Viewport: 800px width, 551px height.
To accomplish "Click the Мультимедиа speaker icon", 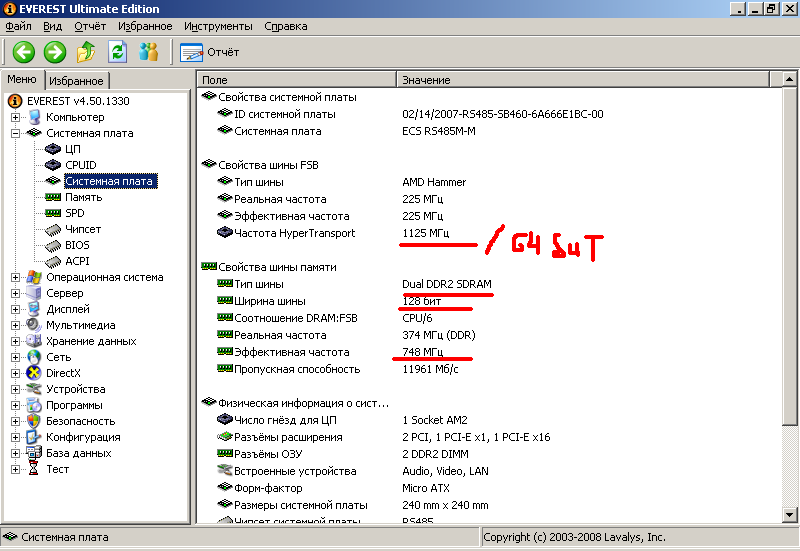I will coord(34,325).
